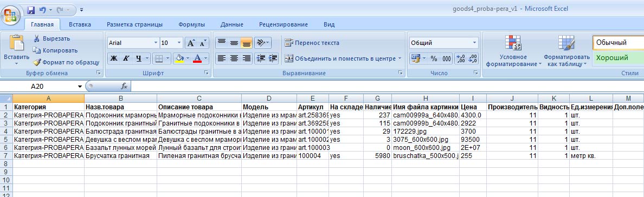The width and height of the screenshot is (644, 197).
Task: Open Customize Quick Access Toolbar arrow
Action: click(82, 9)
